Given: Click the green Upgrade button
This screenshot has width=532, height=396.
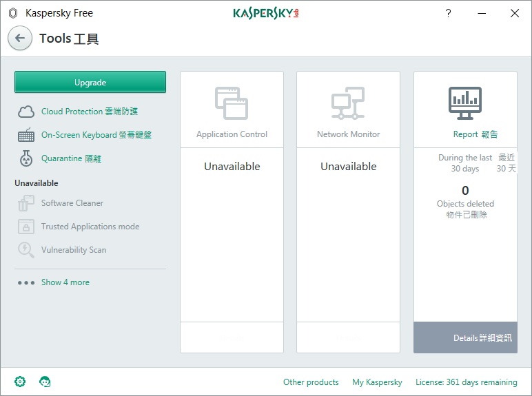Looking at the screenshot, I should pos(90,82).
